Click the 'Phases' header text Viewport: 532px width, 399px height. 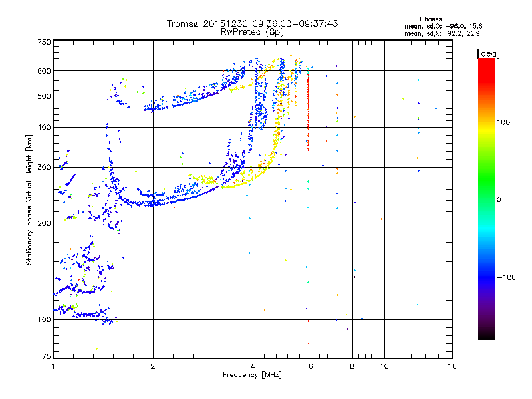pos(430,19)
